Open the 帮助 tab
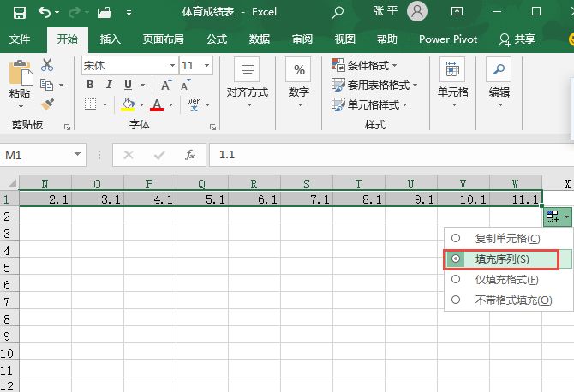 [x=387, y=39]
